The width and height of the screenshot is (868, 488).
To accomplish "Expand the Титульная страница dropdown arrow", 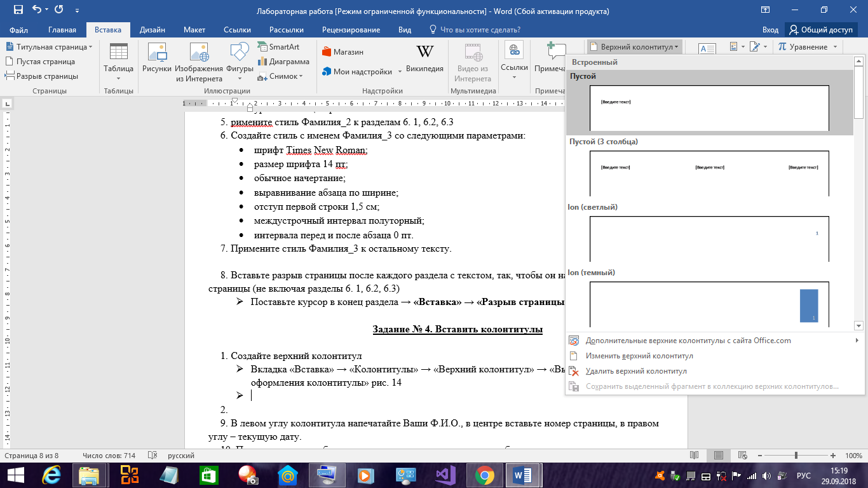I will 90,47.
